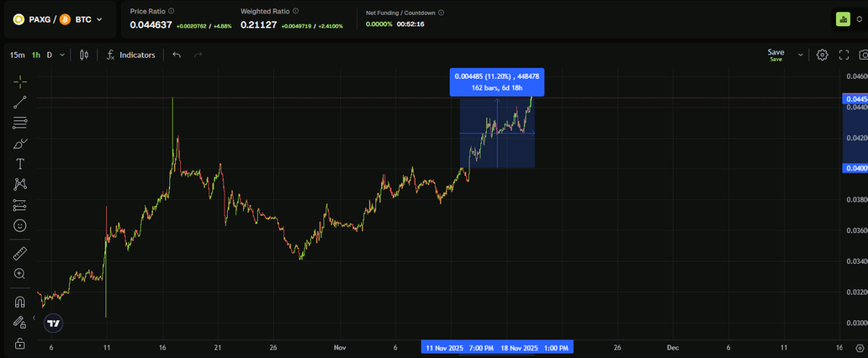
Task: Toggle magnet mode for drawings
Action: coord(20,302)
